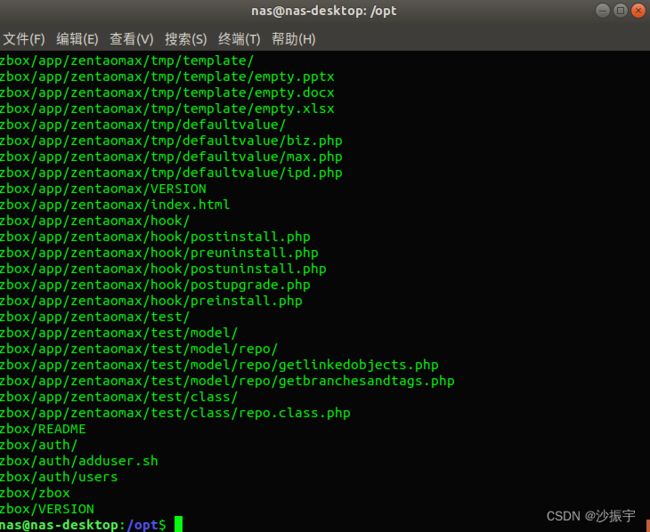Screen dimensions: 650x532
Task: Click the line zbox/zbox
Action: point(35,493)
